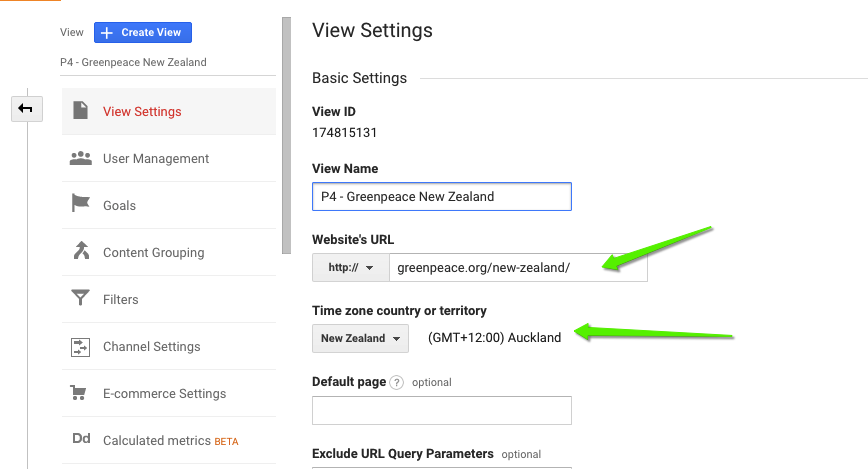Image resolution: width=868 pixels, height=469 pixels.
Task: Go to Goals section
Action: coord(169,205)
